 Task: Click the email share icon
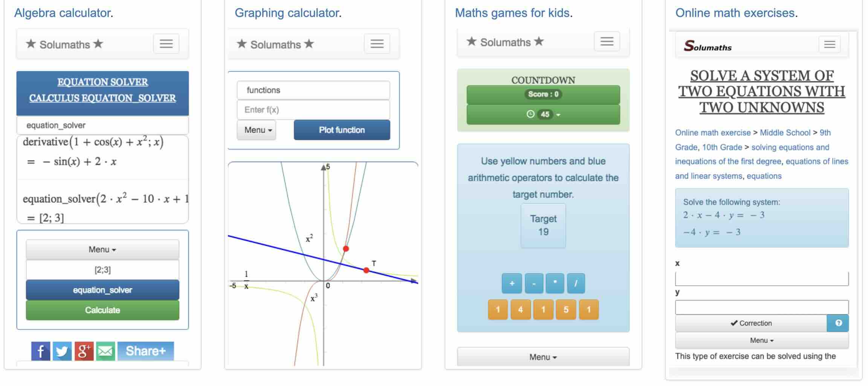106,351
